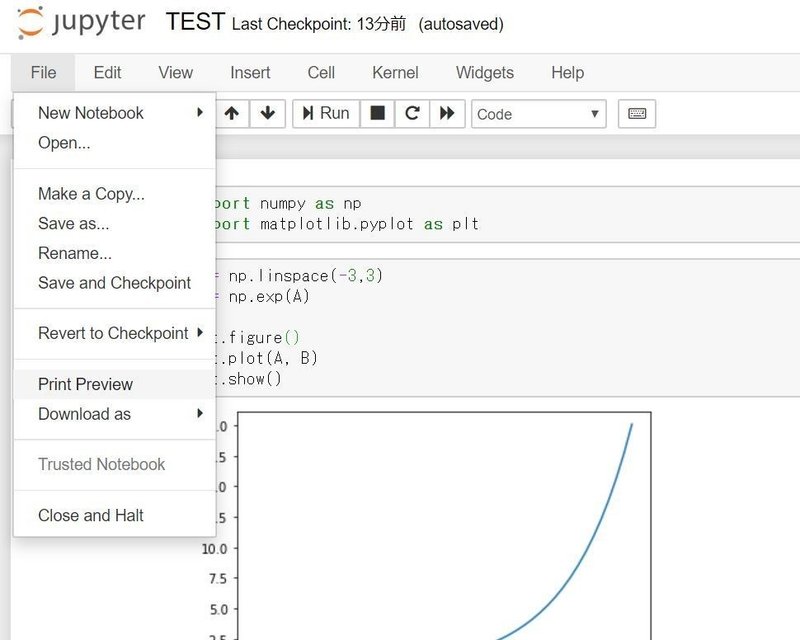Open the Insert menu
The width and height of the screenshot is (800, 640).
250,72
